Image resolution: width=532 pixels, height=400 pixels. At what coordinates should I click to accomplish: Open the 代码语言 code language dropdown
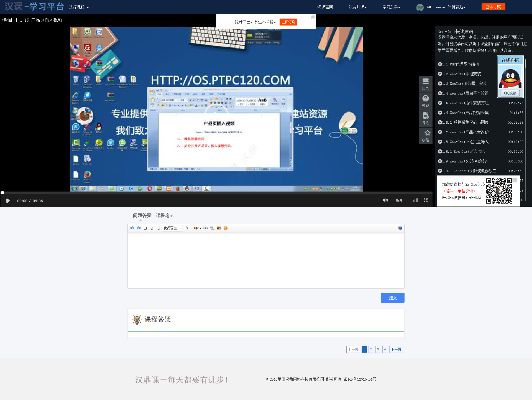pos(172,228)
